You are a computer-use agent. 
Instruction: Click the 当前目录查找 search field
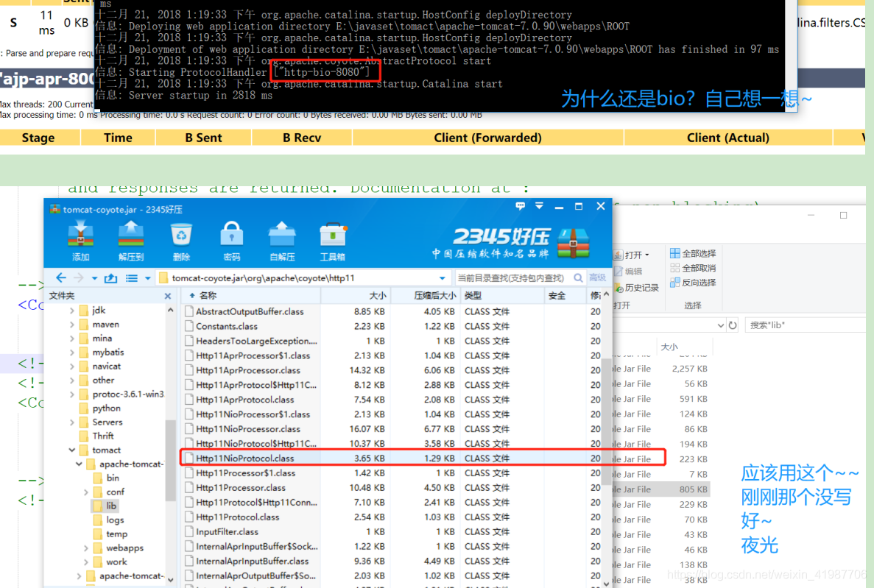point(512,277)
